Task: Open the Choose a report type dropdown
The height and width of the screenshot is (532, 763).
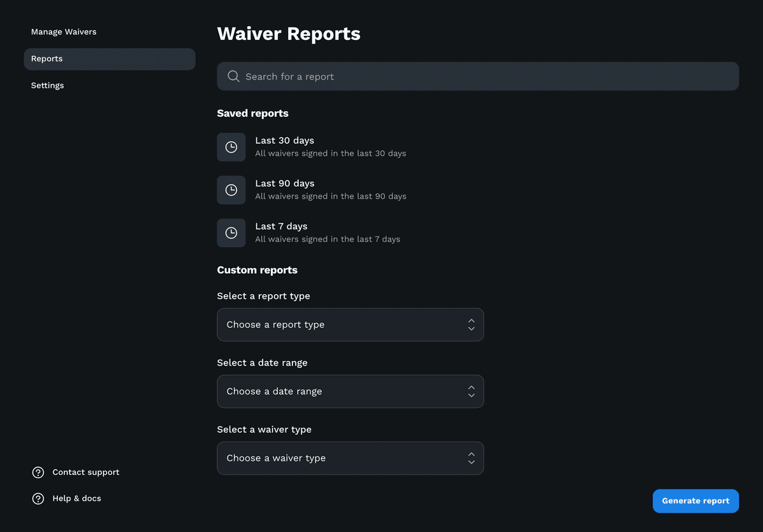Action: pos(350,324)
